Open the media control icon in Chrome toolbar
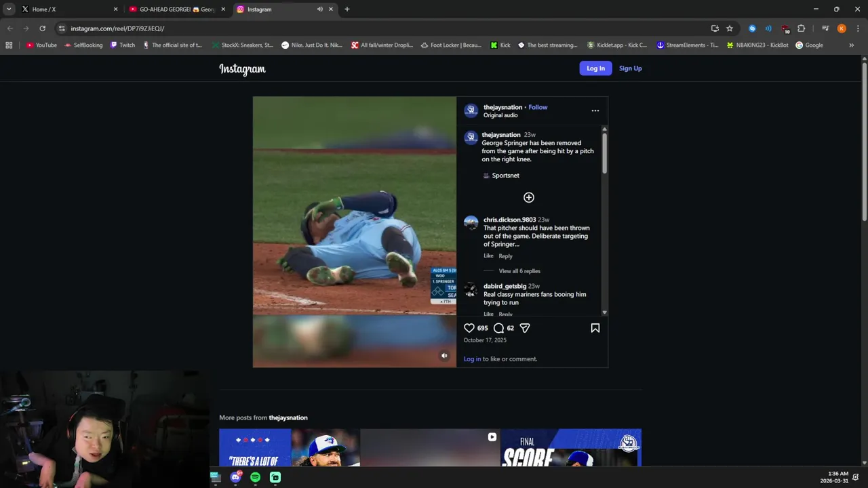This screenshot has width=868, height=488. click(825, 28)
